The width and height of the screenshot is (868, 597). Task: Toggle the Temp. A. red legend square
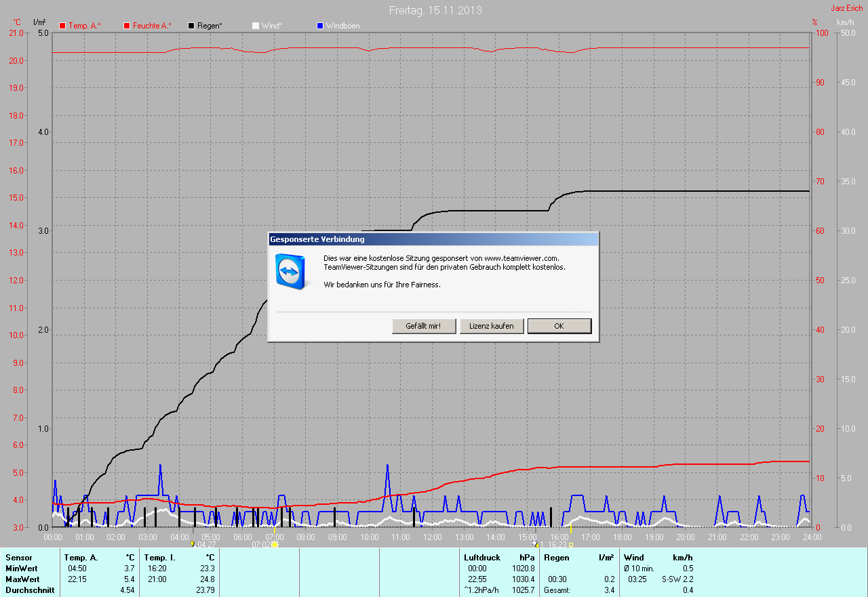click(63, 26)
